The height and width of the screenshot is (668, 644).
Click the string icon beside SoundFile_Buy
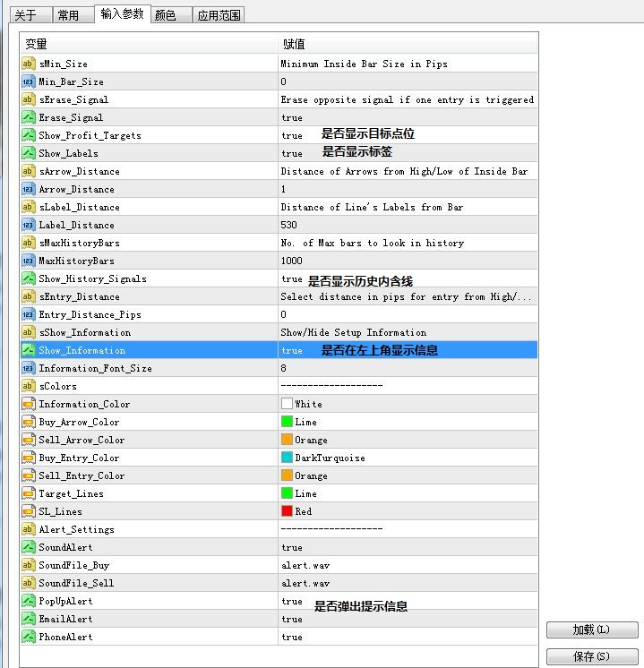(28, 565)
